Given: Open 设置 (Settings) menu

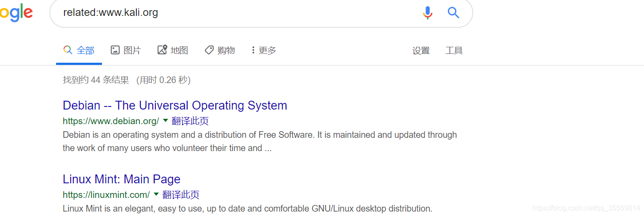Looking at the screenshot, I should 421,51.
